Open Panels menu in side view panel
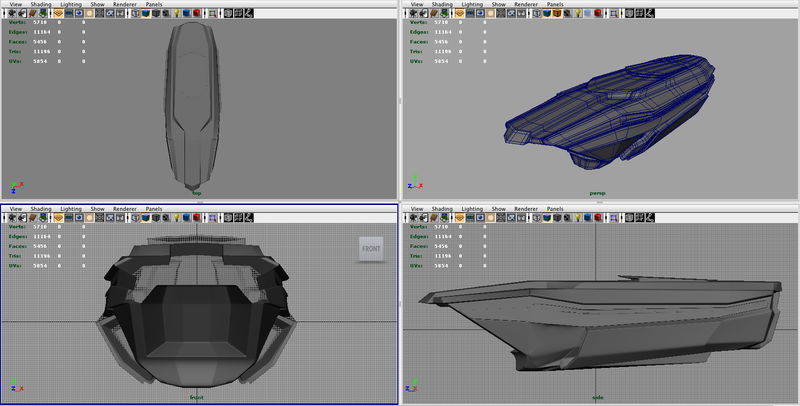Image resolution: width=800 pixels, height=406 pixels. 554,208
